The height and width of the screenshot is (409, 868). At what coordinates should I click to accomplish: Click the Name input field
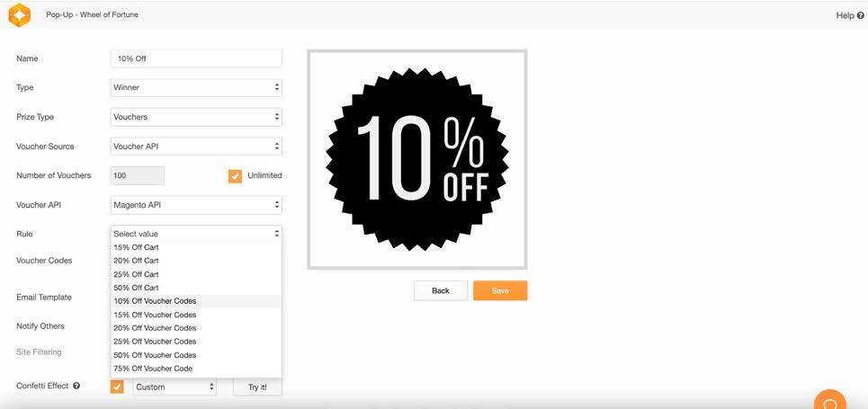coord(196,58)
